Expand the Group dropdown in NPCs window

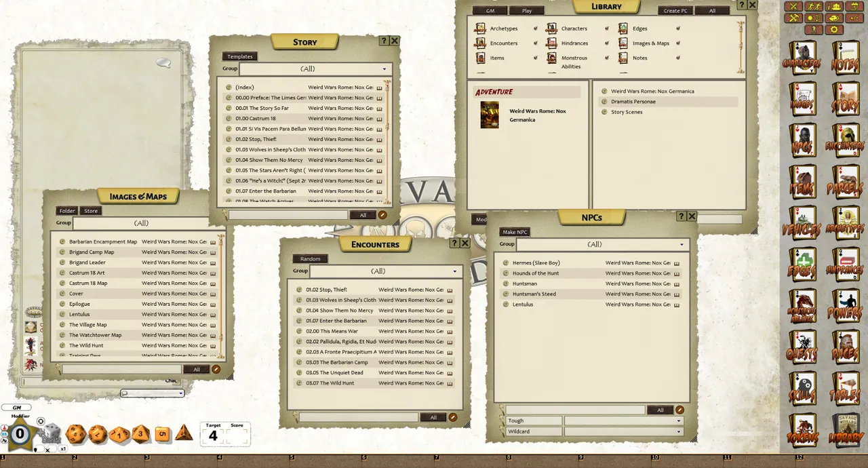(603, 244)
